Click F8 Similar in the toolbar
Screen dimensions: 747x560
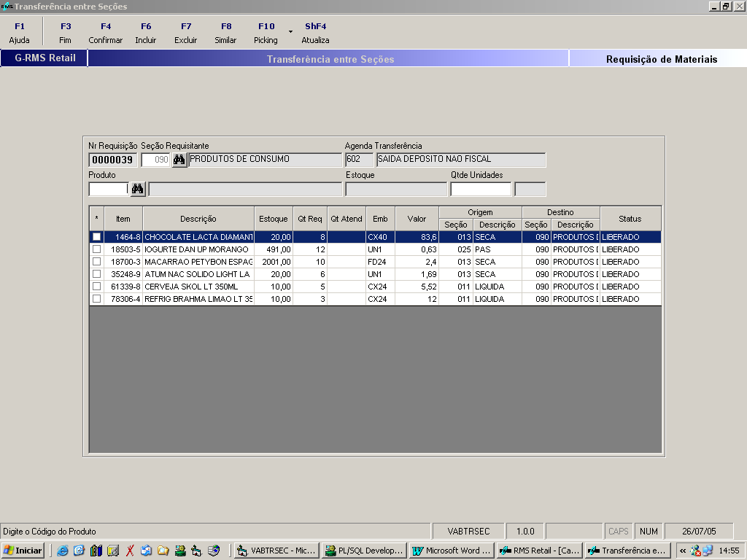pyautogui.click(x=225, y=33)
